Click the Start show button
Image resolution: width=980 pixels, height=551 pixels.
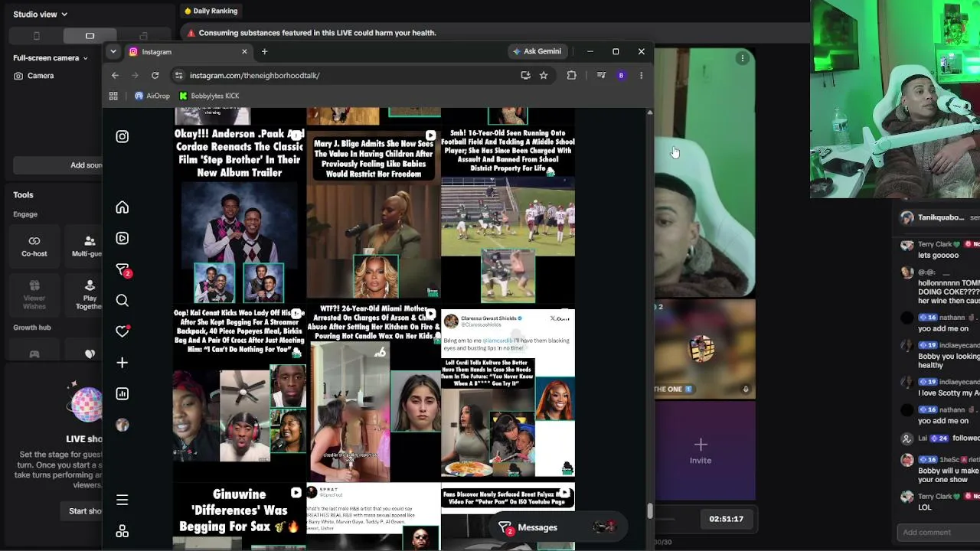click(86, 511)
